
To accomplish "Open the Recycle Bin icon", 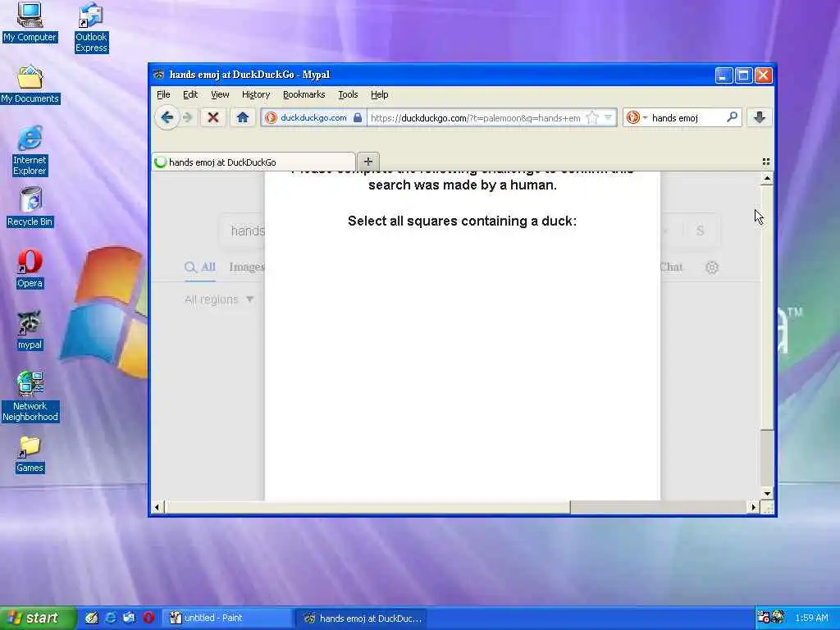I will pyautogui.click(x=30, y=207).
